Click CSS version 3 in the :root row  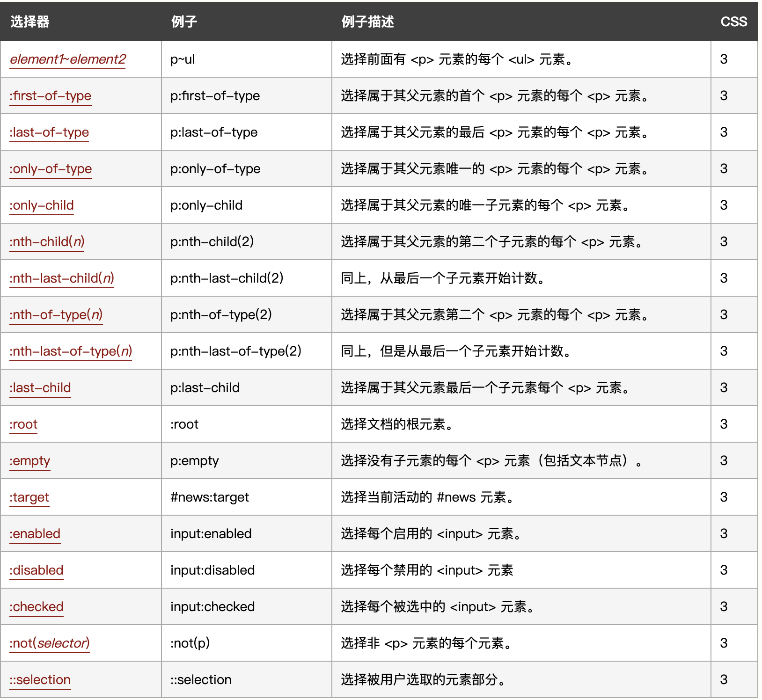point(724,424)
